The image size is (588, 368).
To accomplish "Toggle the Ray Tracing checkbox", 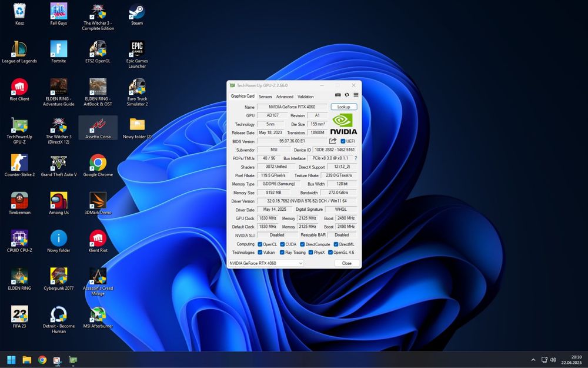I will pyautogui.click(x=282, y=253).
